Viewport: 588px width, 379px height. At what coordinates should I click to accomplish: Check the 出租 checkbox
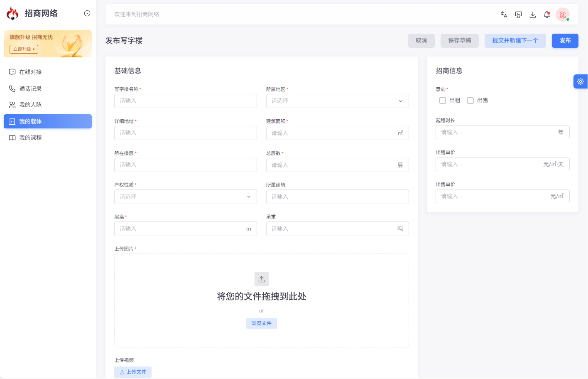point(443,101)
